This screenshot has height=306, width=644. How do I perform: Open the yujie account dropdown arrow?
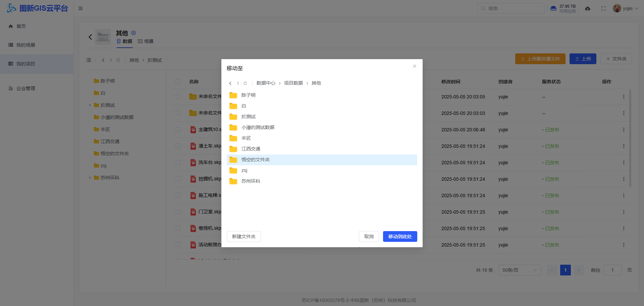click(637, 8)
